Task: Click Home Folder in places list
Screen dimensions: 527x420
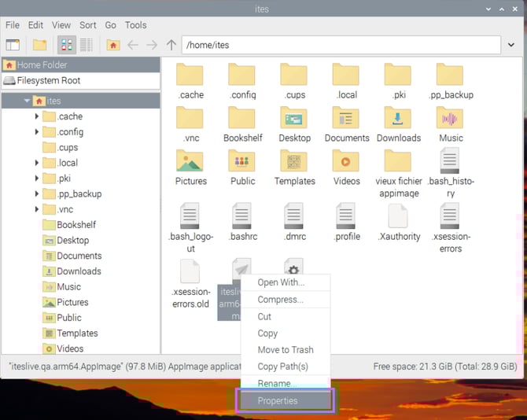Action: (x=42, y=65)
